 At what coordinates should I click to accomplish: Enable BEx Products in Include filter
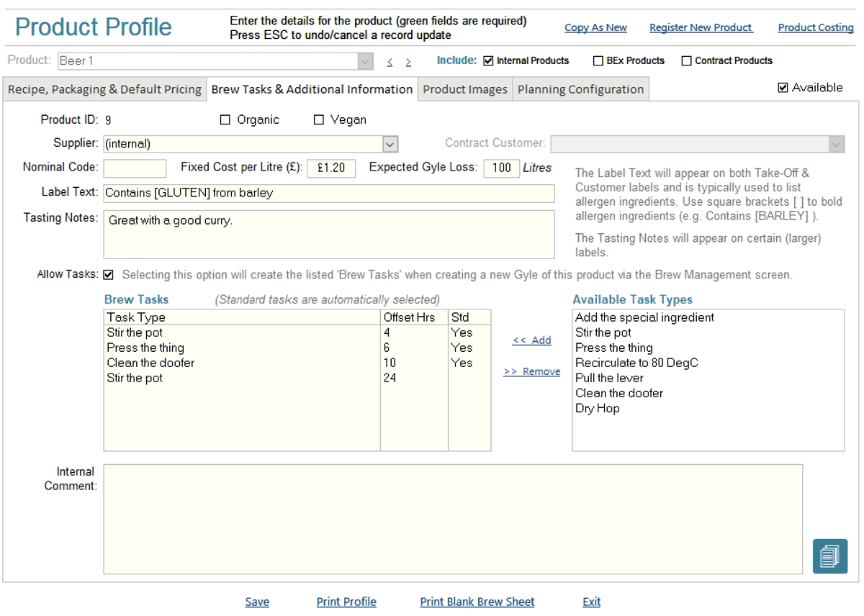tap(598, 61)
